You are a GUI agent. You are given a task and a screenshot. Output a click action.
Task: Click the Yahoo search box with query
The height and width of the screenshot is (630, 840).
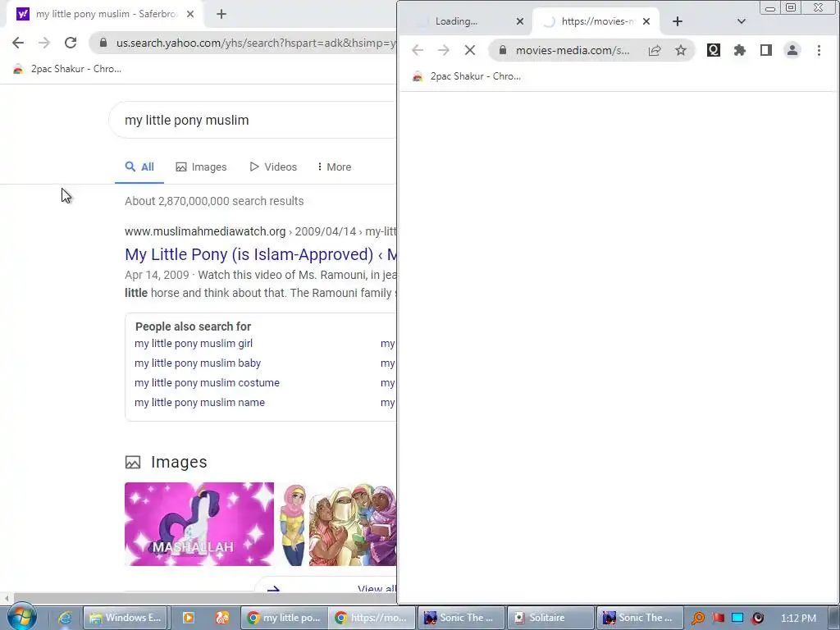(252, 120)
